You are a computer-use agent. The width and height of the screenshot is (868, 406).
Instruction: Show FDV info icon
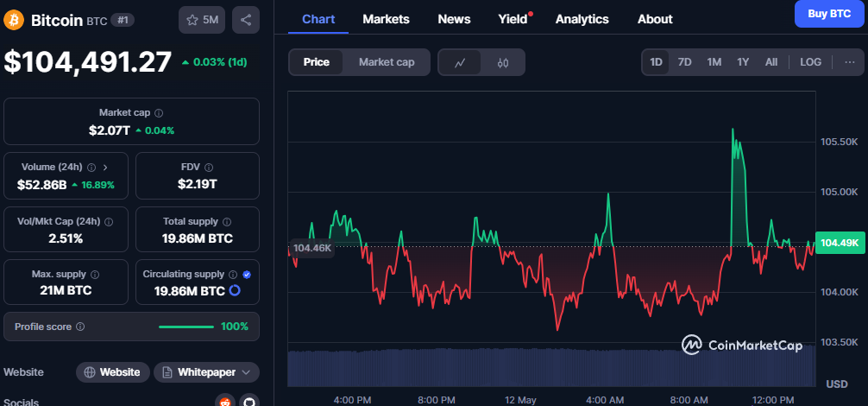[209, 168]
